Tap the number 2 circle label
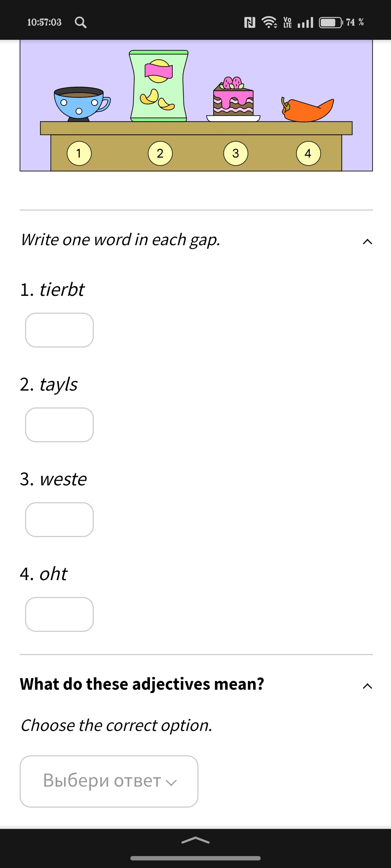This screenshot has width=391, height=868. pyautogui.click(x=160, y=153)
